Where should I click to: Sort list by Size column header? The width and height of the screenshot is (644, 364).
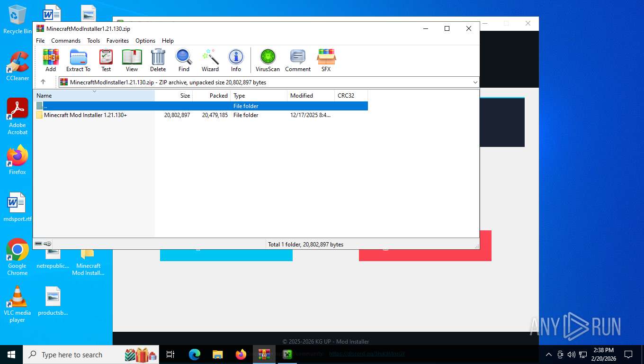pyautogui.click(x=174, y=95)
